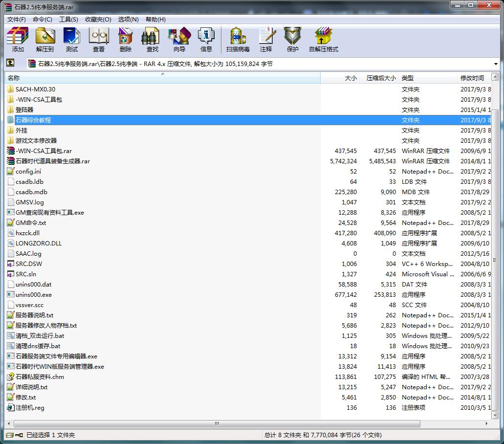Click the SACH-MX0.30 folder icon
Viewport: 504px width, 444px height.
point(11,89)
